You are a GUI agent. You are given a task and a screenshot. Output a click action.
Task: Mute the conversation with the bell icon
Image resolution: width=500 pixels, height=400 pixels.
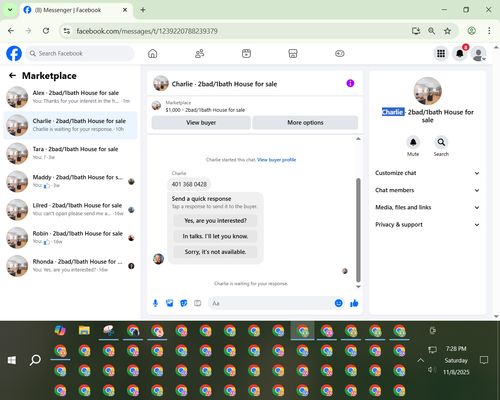pos(413,142)
